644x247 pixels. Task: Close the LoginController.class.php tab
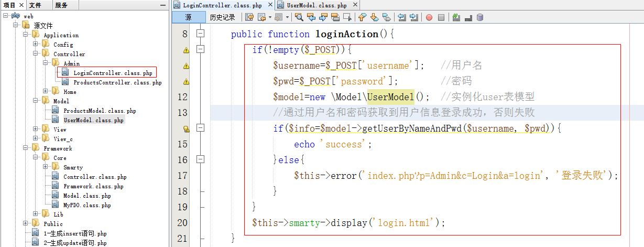[x=269, y=5]
